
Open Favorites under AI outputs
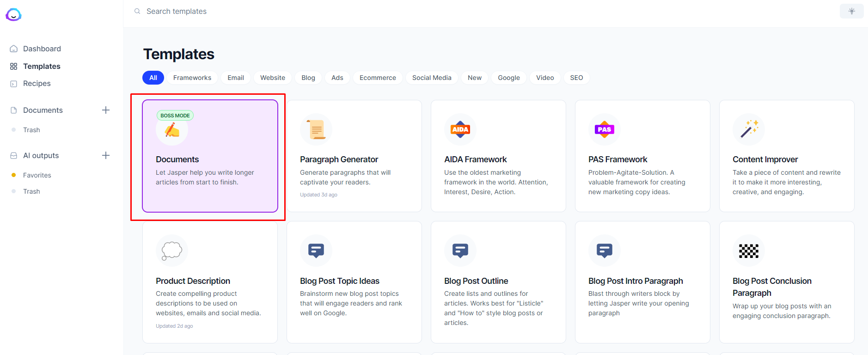coord(37,175)
